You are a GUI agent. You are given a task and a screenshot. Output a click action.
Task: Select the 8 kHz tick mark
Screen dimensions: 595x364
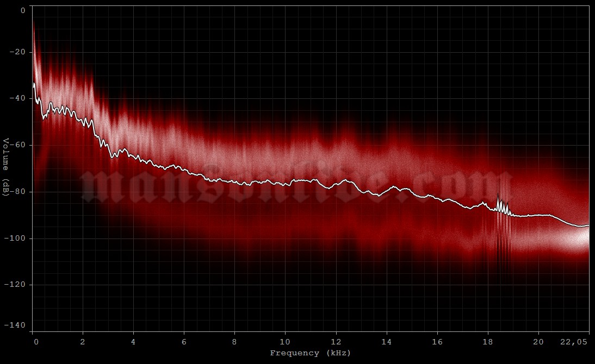click(x=234, y=331)
